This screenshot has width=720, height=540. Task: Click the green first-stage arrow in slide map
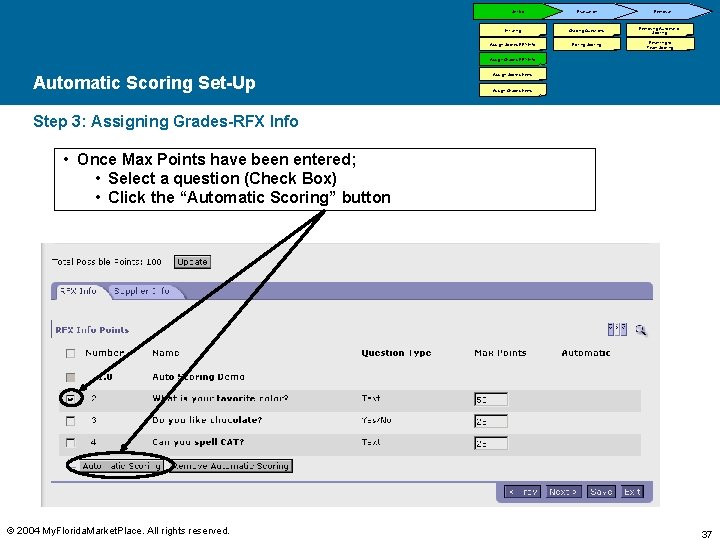point(518,11)
